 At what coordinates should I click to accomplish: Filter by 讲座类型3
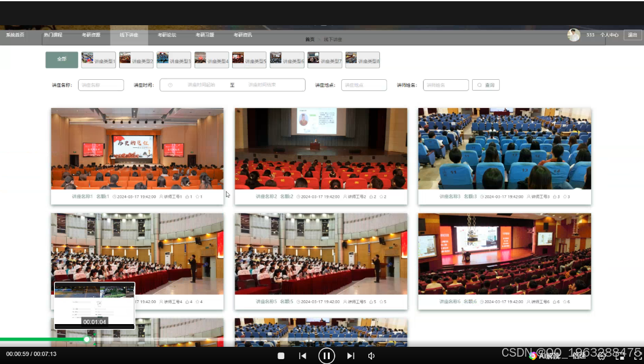coord(174,60)
